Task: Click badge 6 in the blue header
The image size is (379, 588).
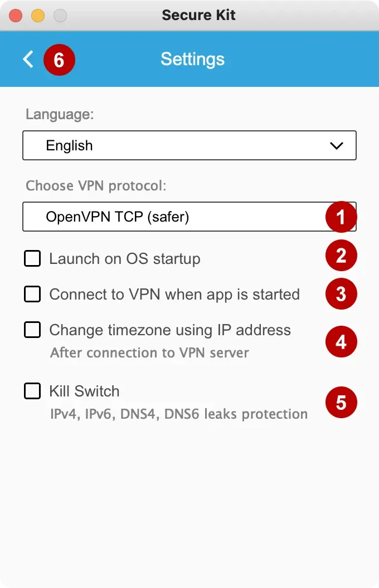Action: pos(59,60)
